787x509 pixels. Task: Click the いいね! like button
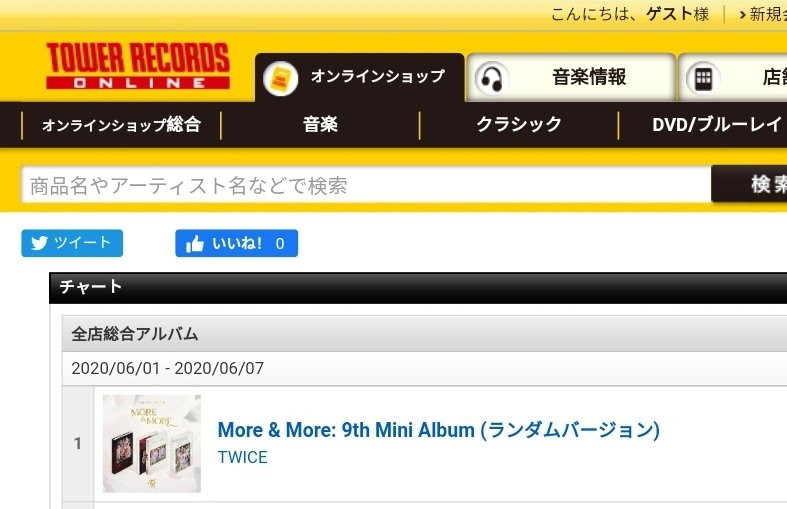point(236,243)
